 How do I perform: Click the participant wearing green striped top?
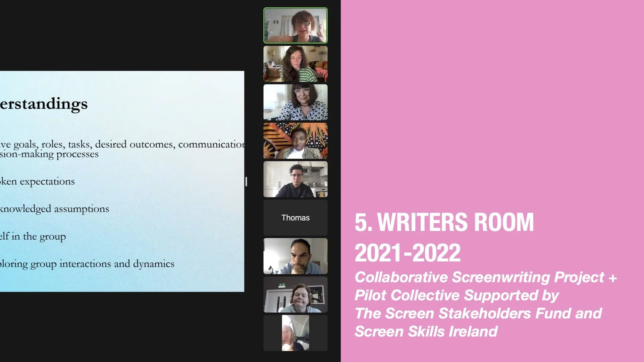295,64
